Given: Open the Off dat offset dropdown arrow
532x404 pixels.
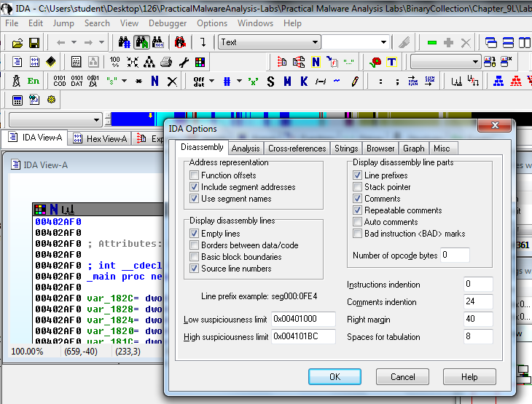Looking at the screenshot, I should tap(212, 81).
